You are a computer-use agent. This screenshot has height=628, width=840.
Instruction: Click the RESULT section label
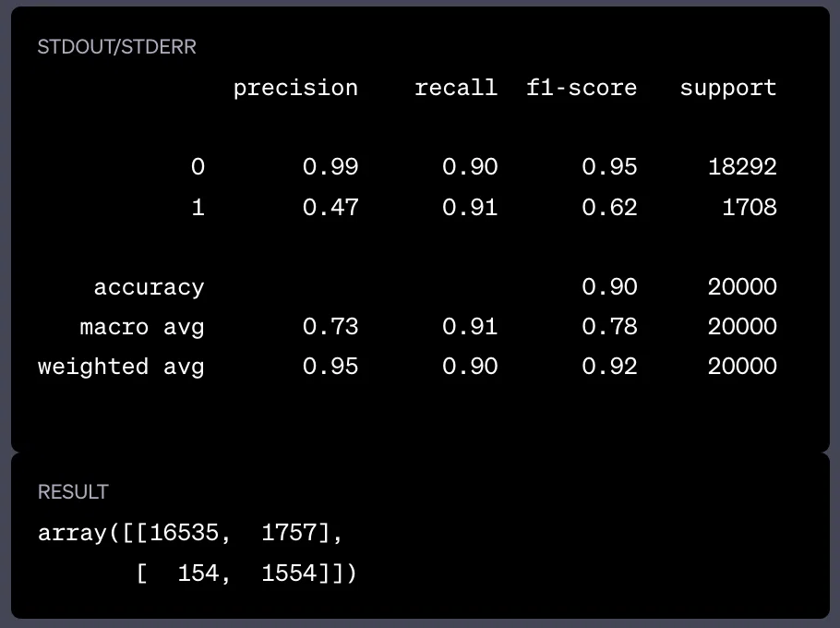point(74,492)
